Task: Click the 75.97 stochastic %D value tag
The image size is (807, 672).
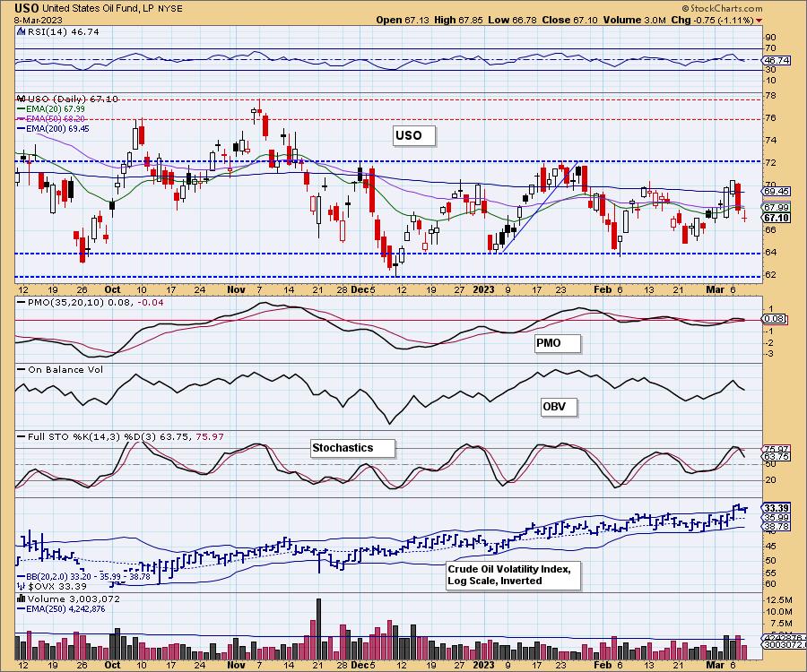Action: [x=777, y=449]
